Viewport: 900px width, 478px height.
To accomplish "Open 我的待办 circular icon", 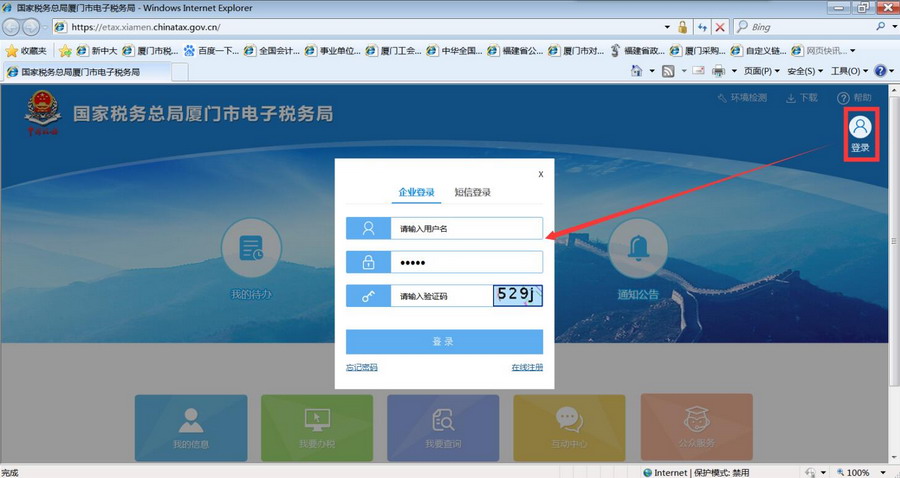I will click(x=251, y=253).
